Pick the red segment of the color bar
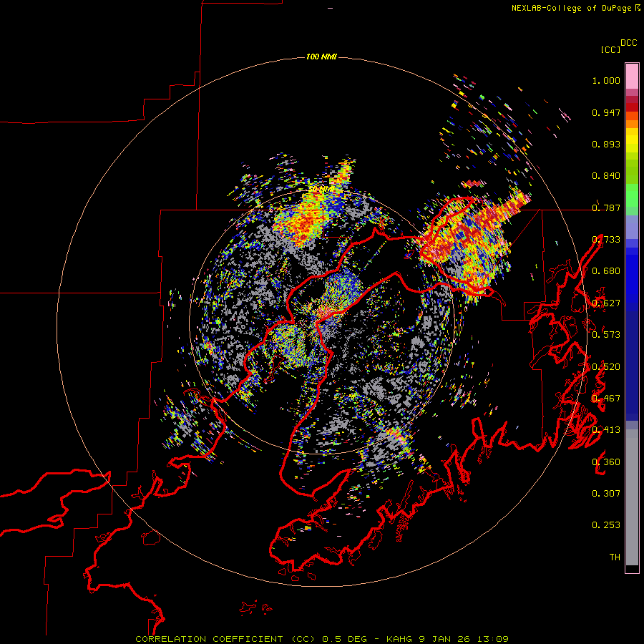The width and height of the screenshot is (644, 644). pyautogui.click(x=632, y=107)
